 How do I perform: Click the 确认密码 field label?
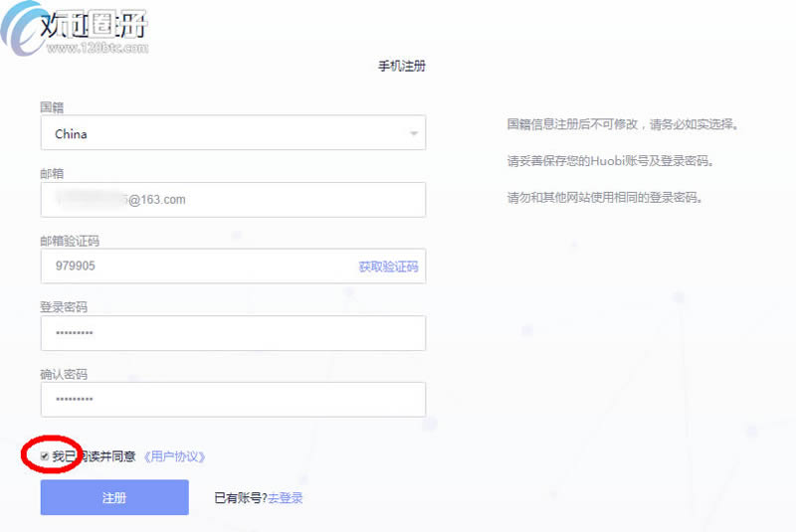click(64, 374)
